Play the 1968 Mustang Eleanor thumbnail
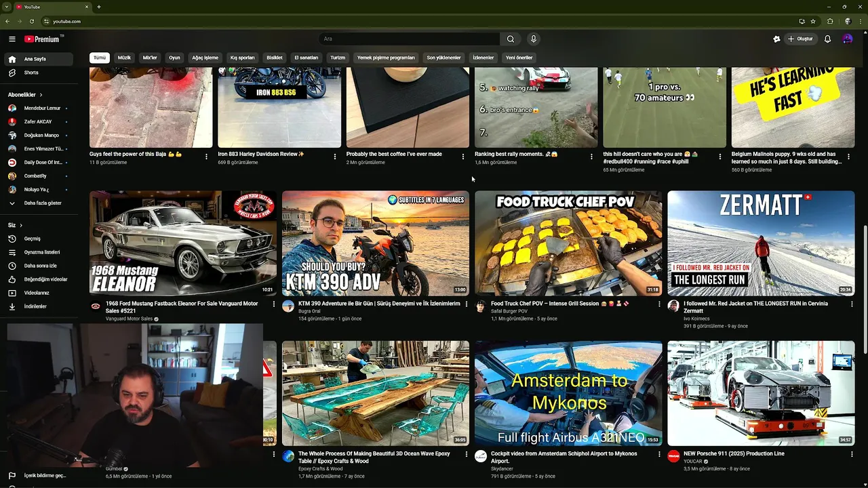Screen dimensions: 868x488 pos(183,243)
